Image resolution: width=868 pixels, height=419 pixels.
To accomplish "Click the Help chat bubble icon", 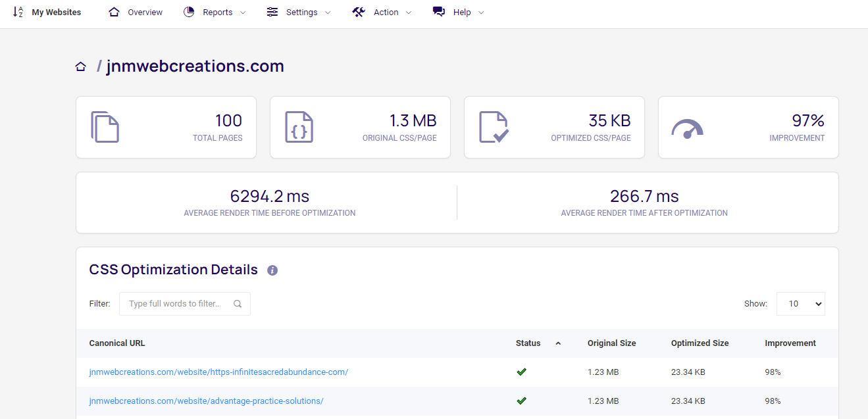I will click(x=438, y=11).
